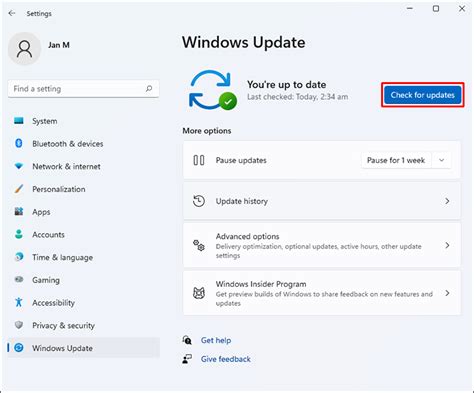474x393 pixels.
Task: Click the Privacy & security shield icon
Action: [x=19, y=325]
